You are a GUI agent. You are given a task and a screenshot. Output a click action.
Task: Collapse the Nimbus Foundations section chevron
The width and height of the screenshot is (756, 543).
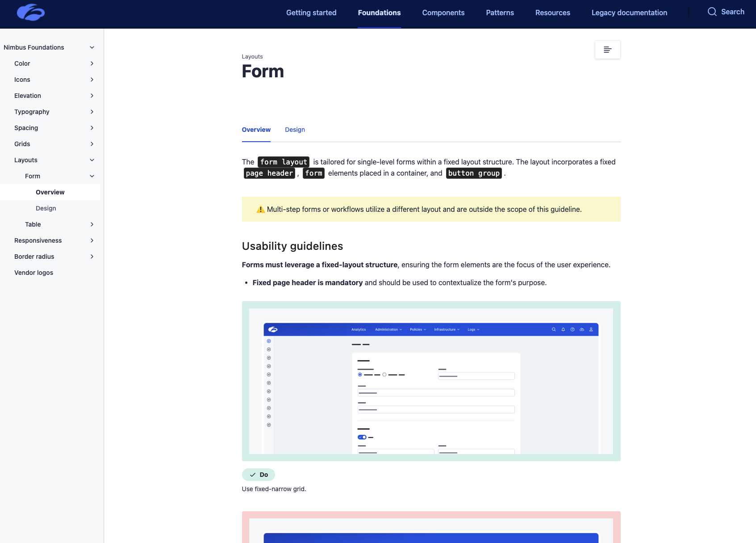click(x=92, y=47)
